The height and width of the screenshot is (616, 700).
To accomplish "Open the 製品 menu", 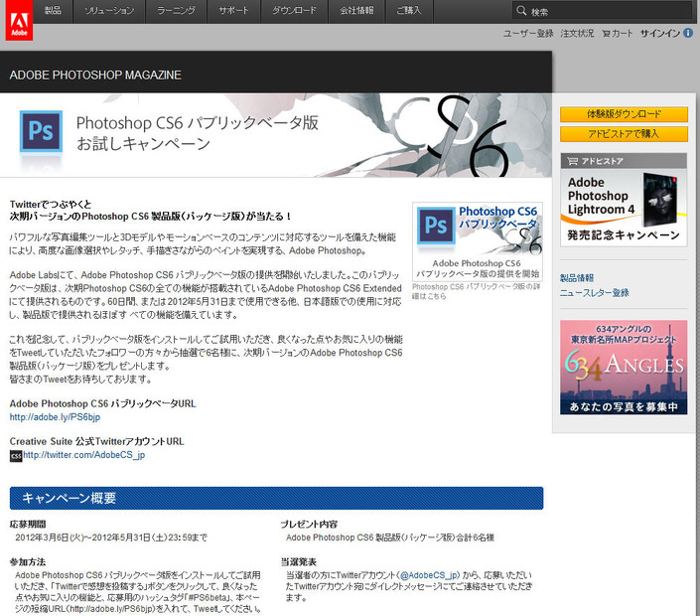I will click(53, 11).
